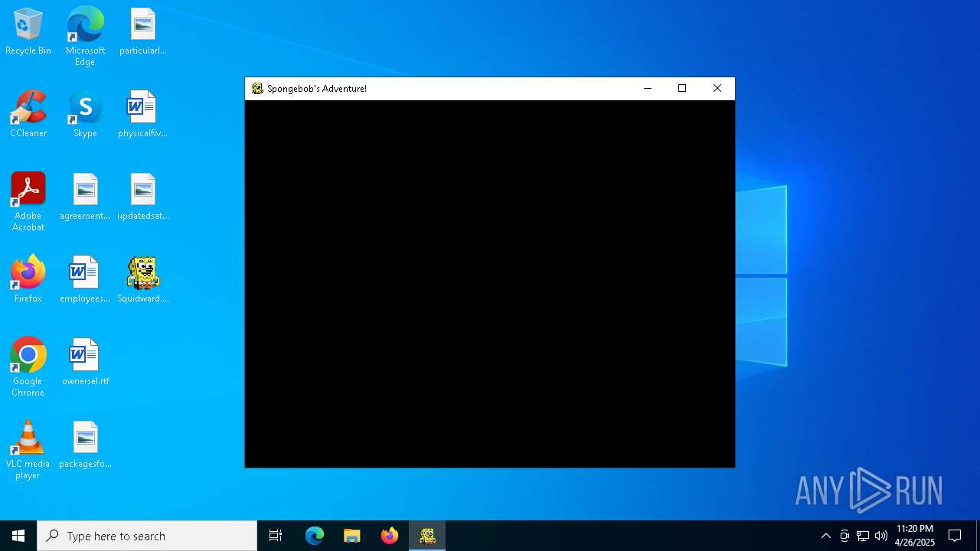Image resolution: width=980 pixels, height=551 pixels.
Task: Minimize the Spongebob's Adventure window
Action: click(x=648, y=89)
